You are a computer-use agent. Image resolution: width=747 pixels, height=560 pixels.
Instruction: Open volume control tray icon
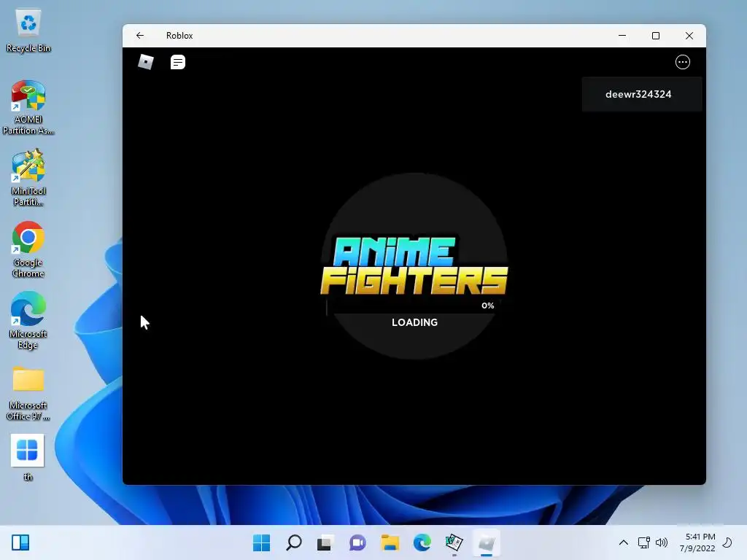pyautogui.click(x=662, y=542)
